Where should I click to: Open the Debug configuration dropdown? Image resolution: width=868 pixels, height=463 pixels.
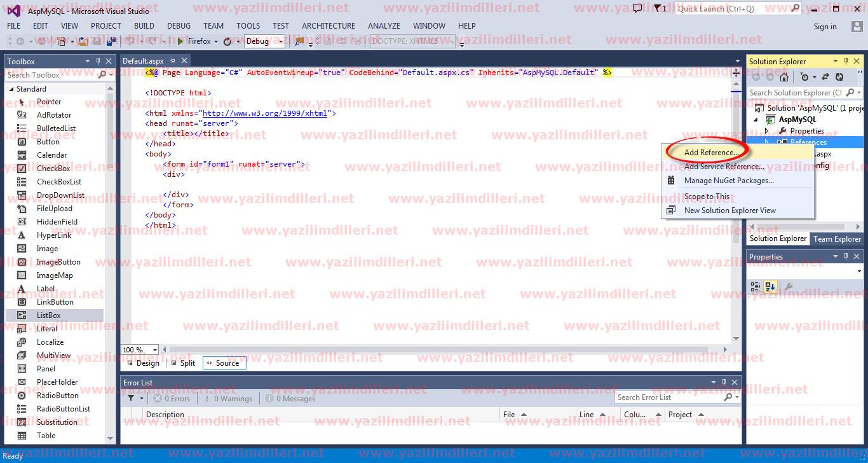280,41
